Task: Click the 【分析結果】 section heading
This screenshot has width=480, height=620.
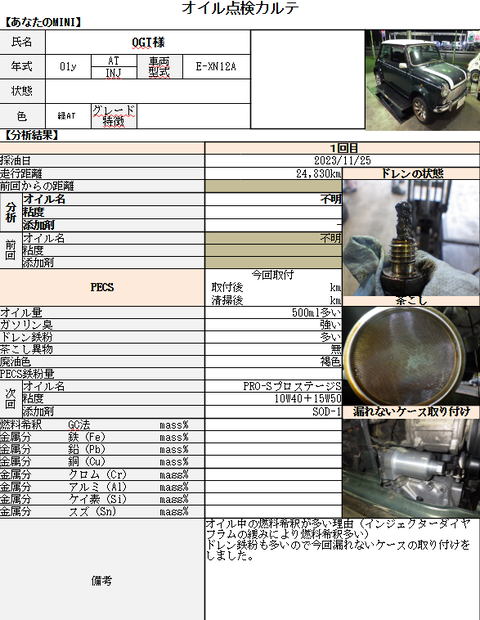Action: tap(31, 136)
